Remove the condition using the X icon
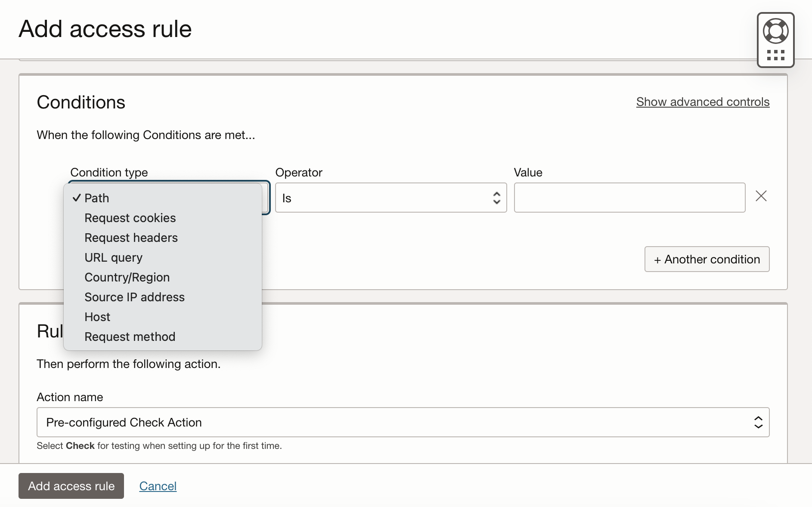 pos(761,196)
